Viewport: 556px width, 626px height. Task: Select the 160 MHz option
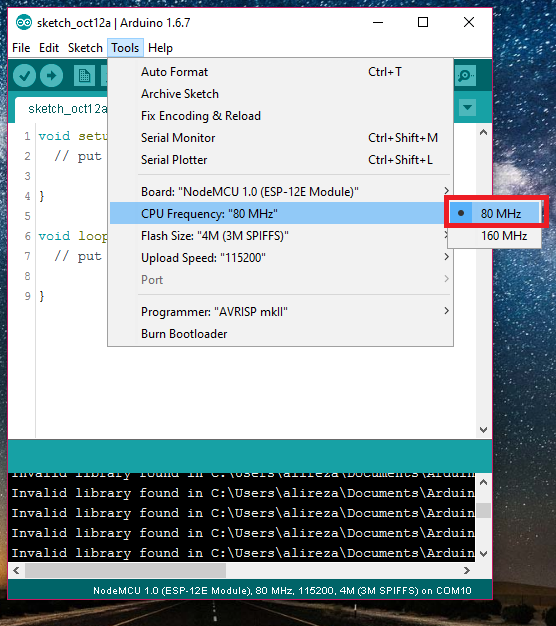point(495,236)
